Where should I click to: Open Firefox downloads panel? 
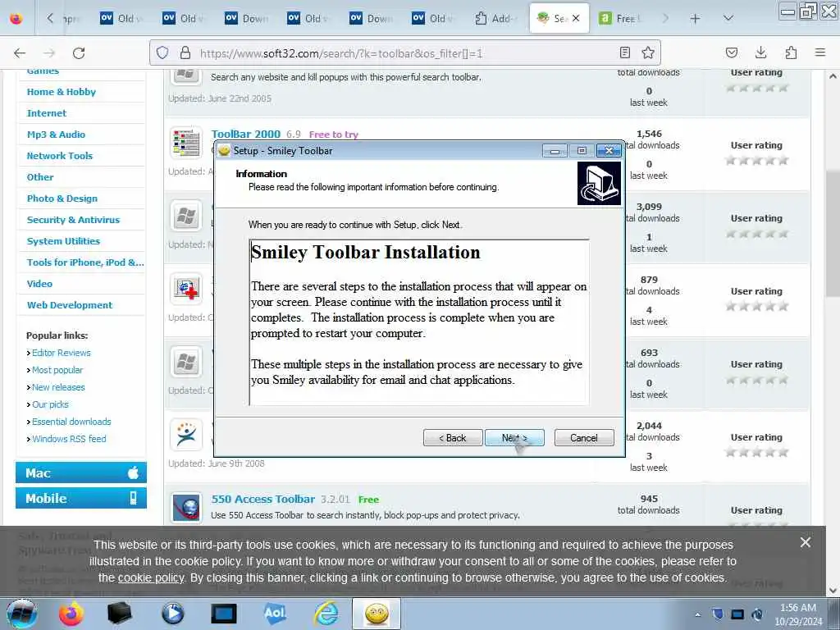click(x=760, y=52)
